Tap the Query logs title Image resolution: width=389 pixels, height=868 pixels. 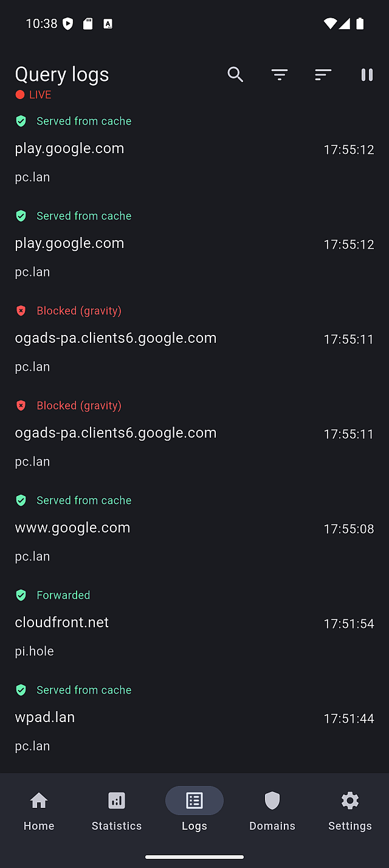pyautogui.click(x=62, y=74)
